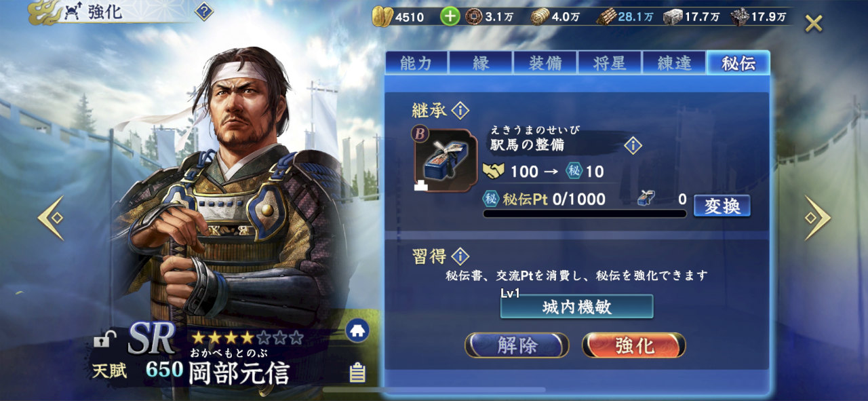Open the help question mark icon beside 強化

tap(204, 11)
